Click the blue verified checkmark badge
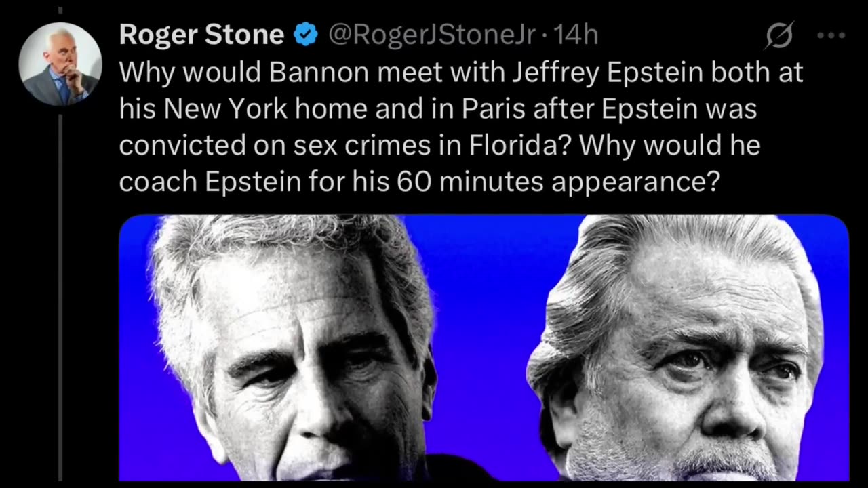This screenshot has height=488, width=868. point(306,35)
